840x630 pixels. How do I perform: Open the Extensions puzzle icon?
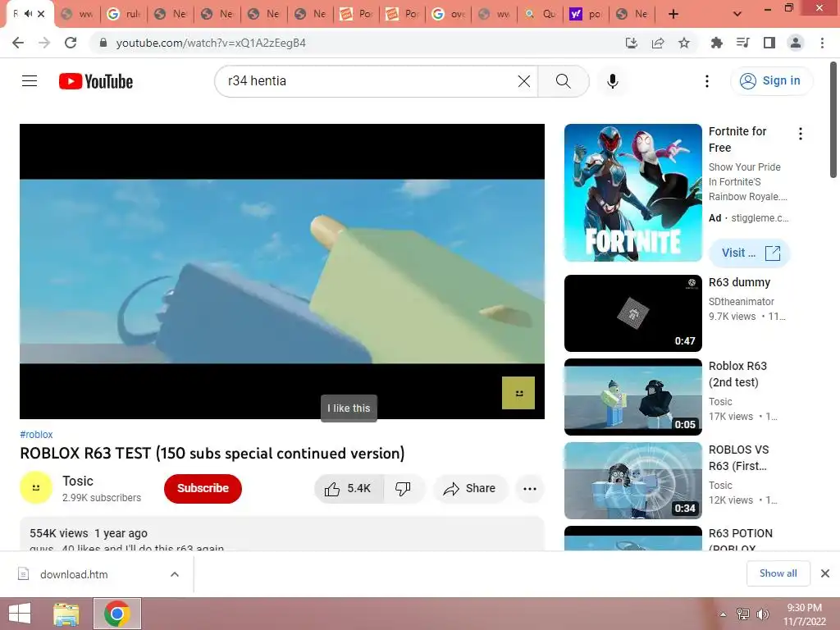tap(716, 43)
